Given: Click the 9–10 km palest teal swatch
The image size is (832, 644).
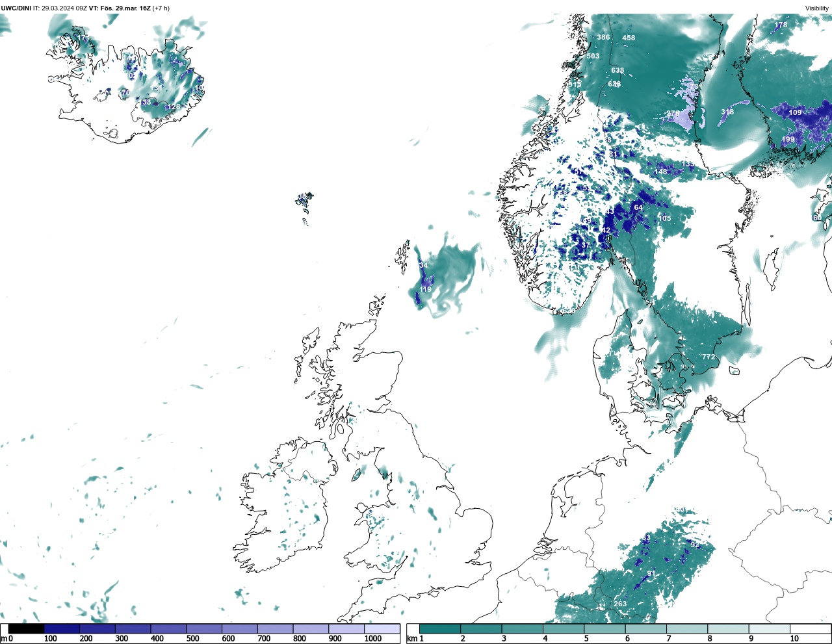Looking at the screenshot, I should [770, 628].
